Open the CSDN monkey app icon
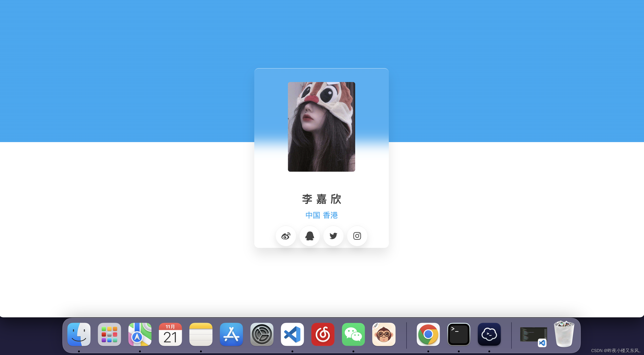 tap(384, 334)
